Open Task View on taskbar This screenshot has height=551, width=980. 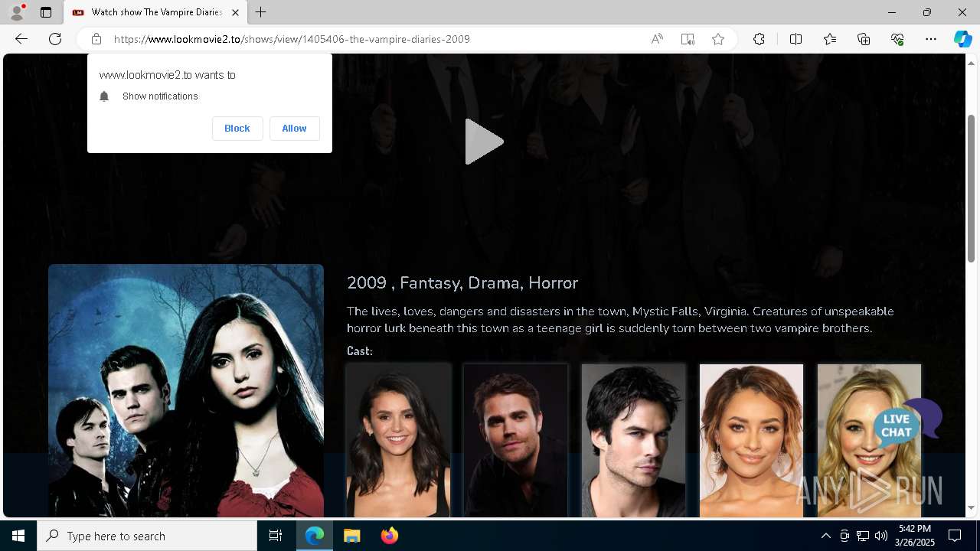(276, 536)
